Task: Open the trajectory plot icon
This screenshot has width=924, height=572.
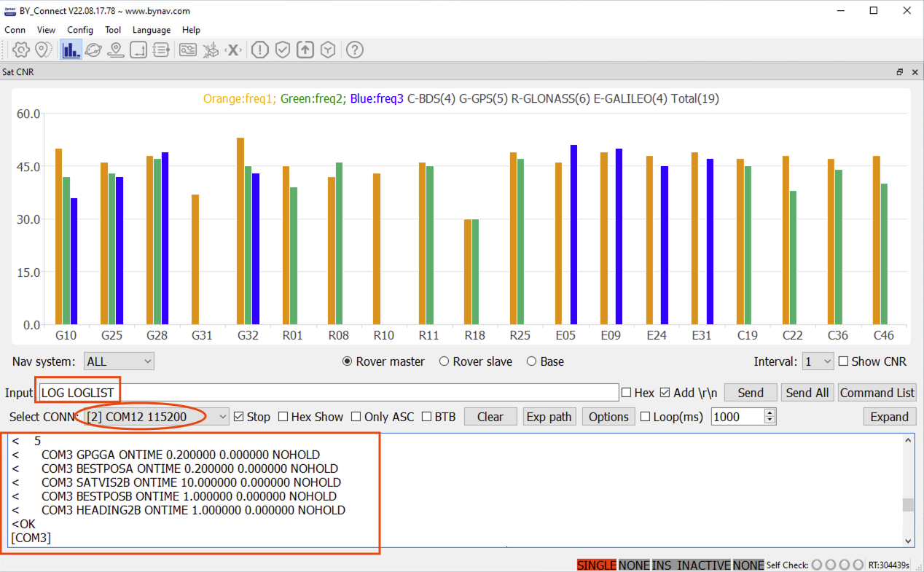Action: click(138, 50)
